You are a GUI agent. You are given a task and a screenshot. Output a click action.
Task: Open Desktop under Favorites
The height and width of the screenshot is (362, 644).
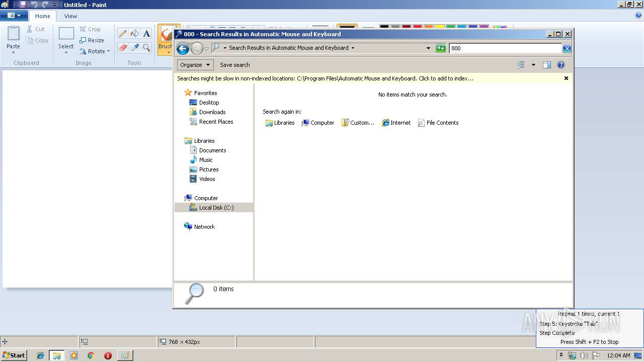coord(204,103)
